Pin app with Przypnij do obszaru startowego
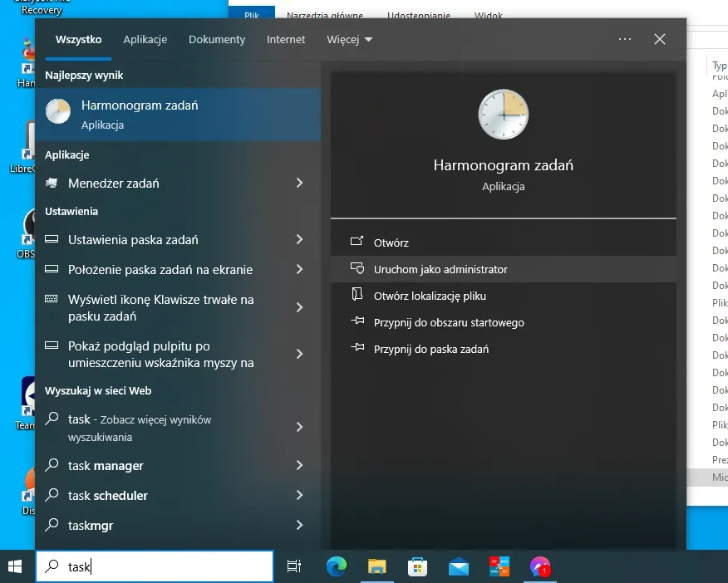The image size is (728, 583). pyautogui.click(x=449, y=322)
